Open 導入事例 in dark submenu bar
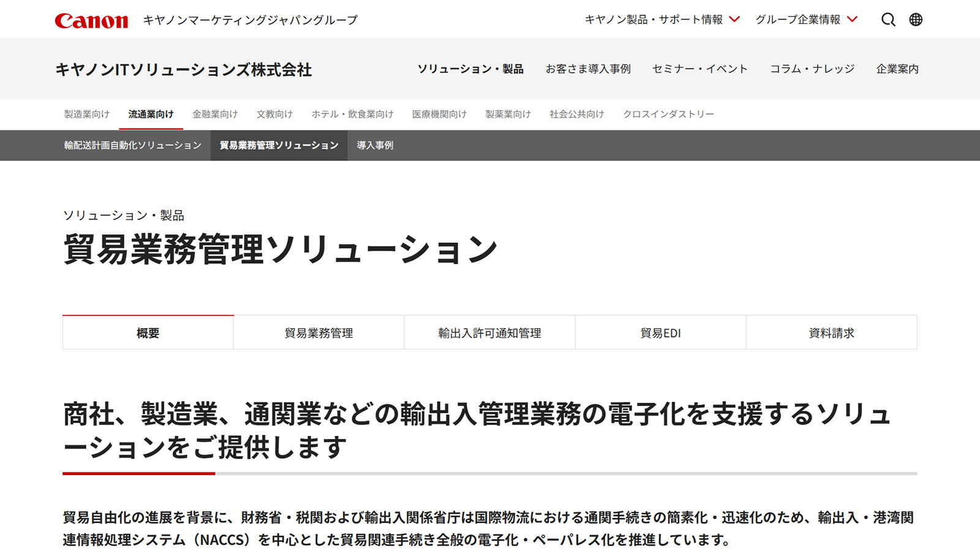Viewport: 980px width, 551px height. (x=375, y=146)
